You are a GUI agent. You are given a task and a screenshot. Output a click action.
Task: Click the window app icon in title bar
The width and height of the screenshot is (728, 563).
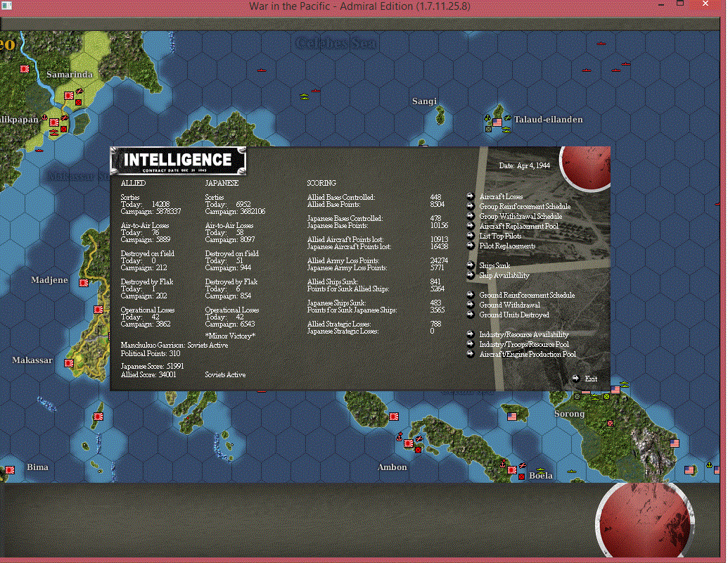pyautogui.click(x=6, y=6)
